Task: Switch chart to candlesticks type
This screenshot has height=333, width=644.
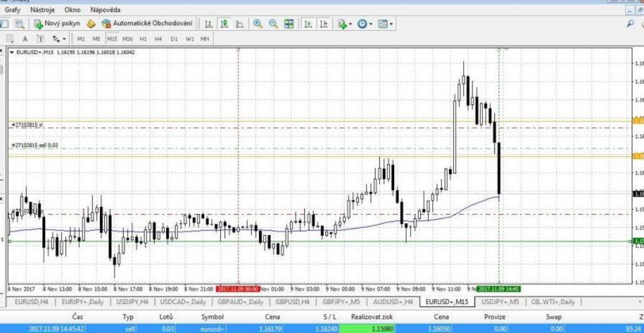Action: (x=225, y=24)
